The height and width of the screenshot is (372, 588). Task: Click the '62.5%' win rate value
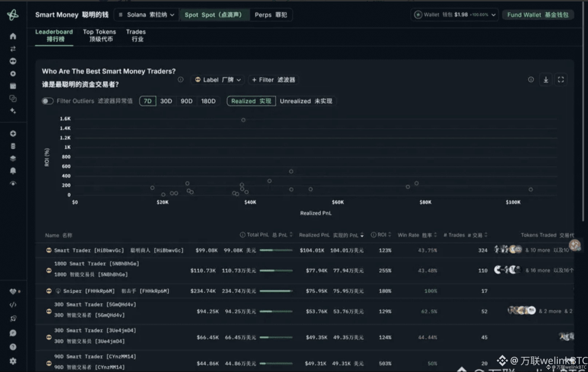tap(429, 311)
